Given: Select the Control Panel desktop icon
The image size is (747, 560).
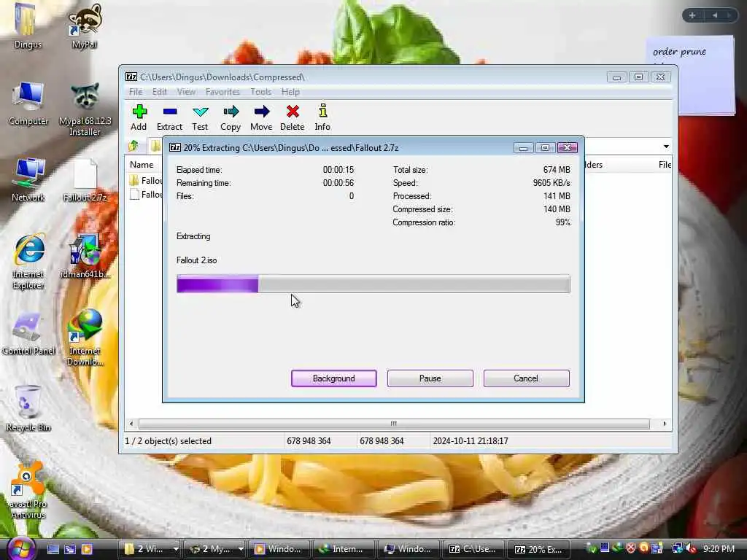Looking at the screenshot, I should (x=28, y=333).
